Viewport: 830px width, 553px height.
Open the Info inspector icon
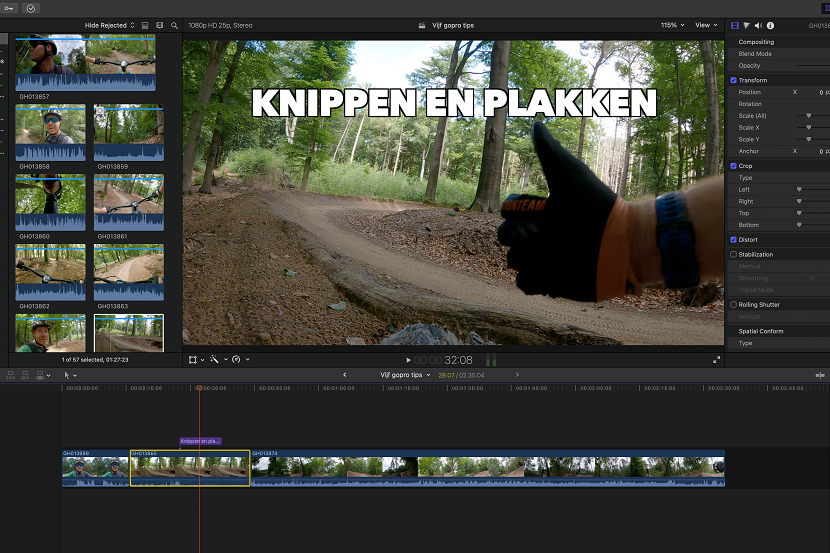[770, 25]
